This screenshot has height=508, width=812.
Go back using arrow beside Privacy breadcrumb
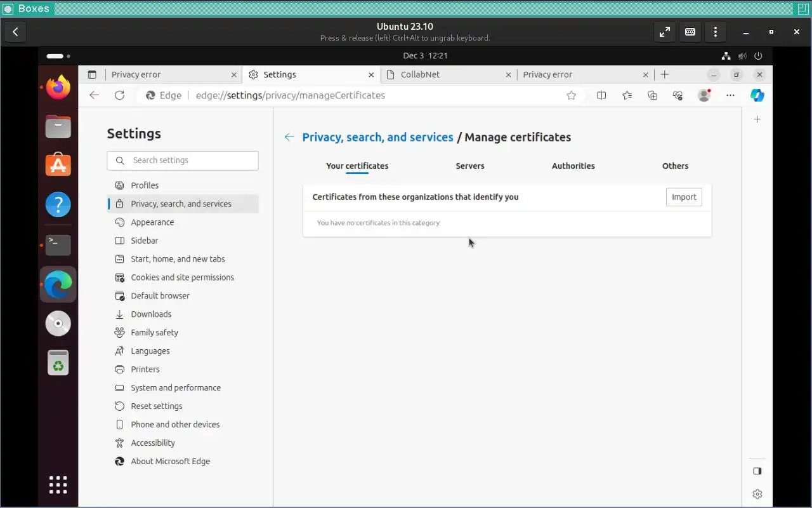click(289, 137)
